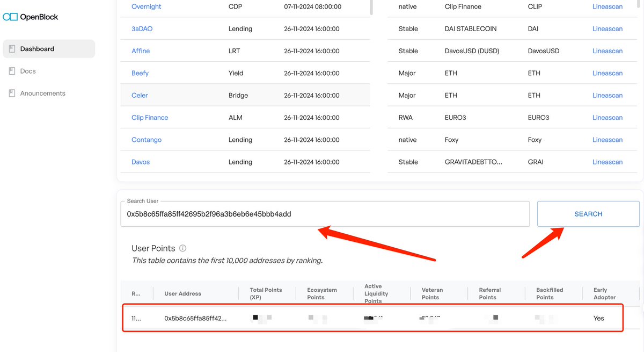Sort by Total Points (XP) column

pyautogui.click(x=266, y=293)
